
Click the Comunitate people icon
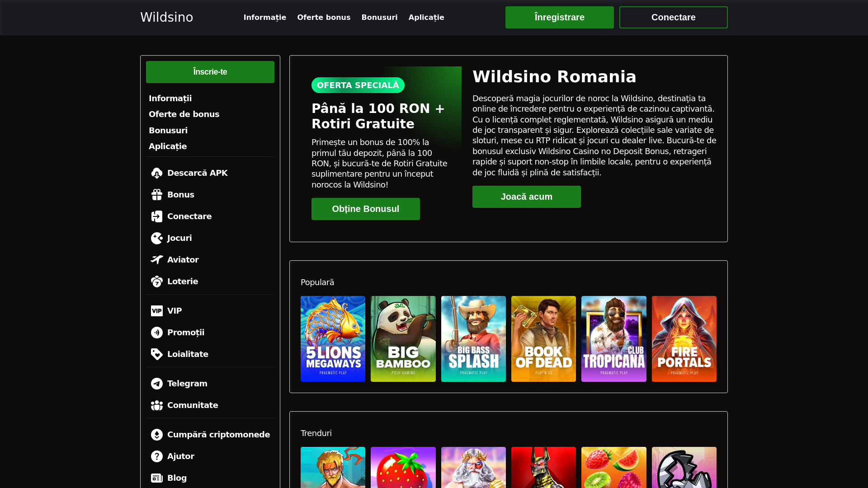[157, 405]
